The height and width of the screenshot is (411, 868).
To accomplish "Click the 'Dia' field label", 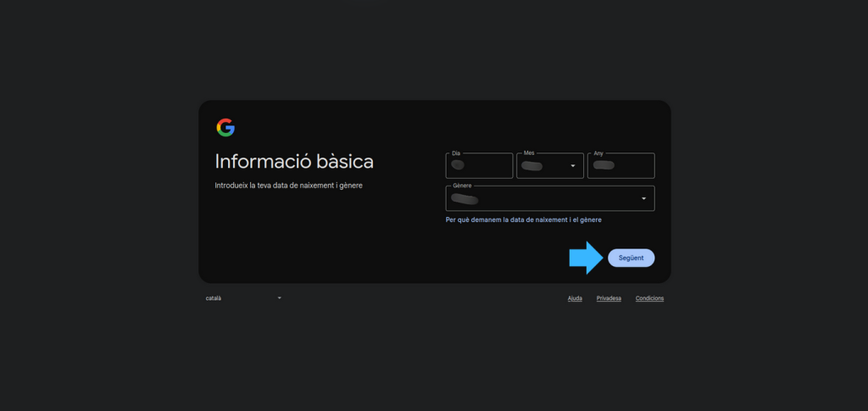I will [456, 153].
